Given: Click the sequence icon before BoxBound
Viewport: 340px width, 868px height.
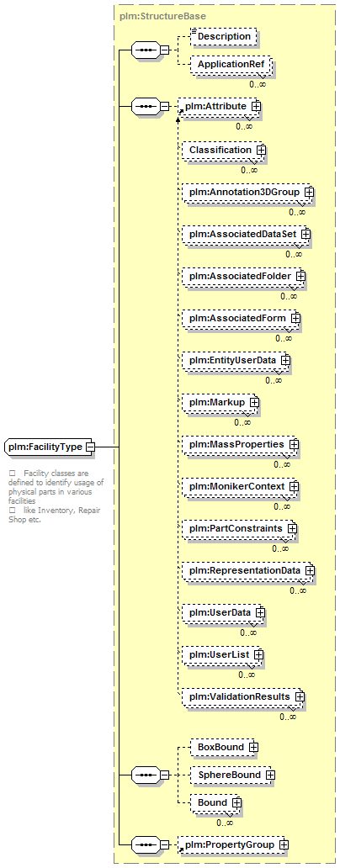Looking at the screenshot, I should (146, 773).
